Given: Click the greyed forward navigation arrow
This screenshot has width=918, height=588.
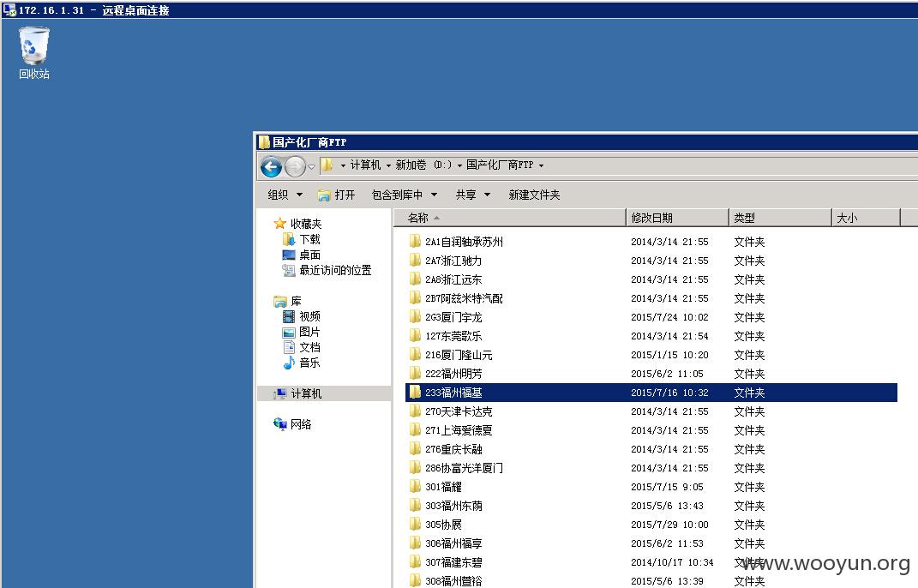Looking at the screenshot, I should (x=295, y=167).
